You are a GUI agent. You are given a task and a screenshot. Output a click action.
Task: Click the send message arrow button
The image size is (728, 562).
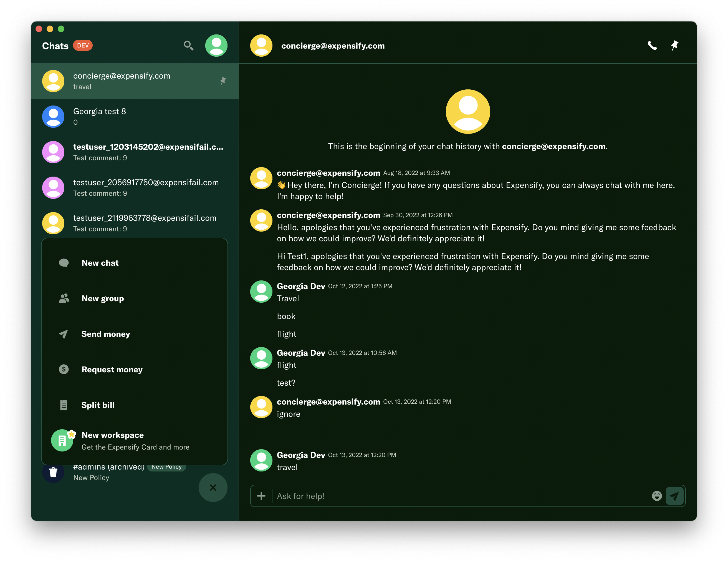[x=674, y=496]
